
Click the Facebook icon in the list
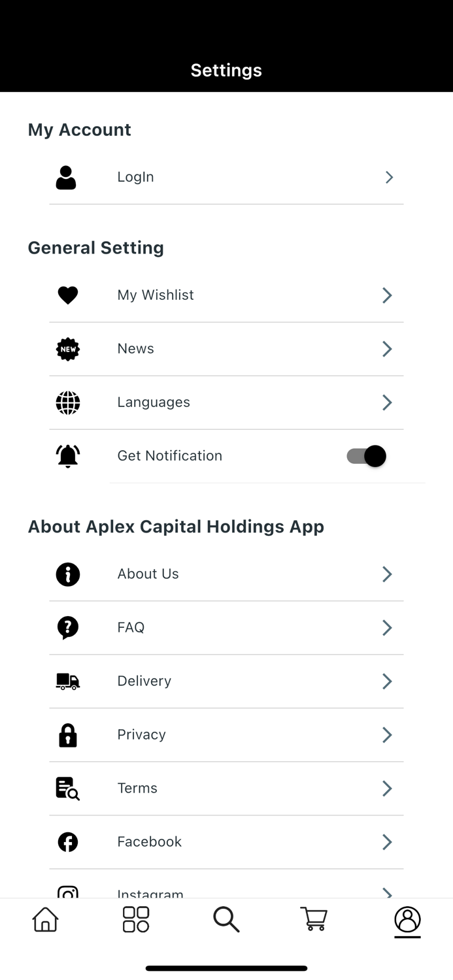tap(67, 841)
